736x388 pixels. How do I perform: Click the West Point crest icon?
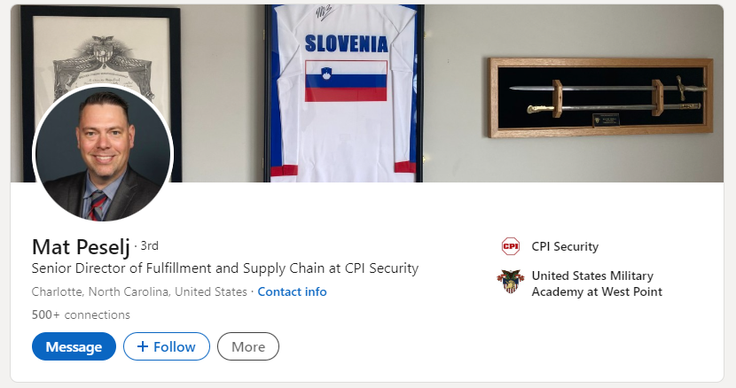coord(510,281)
